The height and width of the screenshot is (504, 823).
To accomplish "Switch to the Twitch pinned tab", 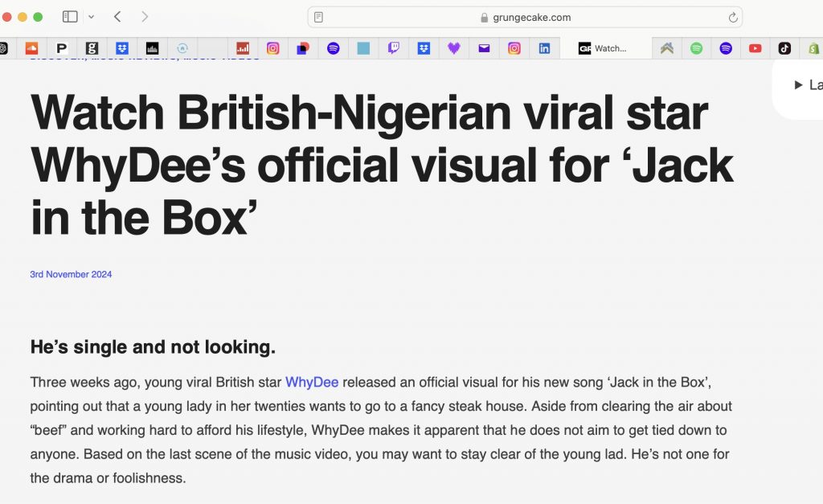I will pos(394,48).
